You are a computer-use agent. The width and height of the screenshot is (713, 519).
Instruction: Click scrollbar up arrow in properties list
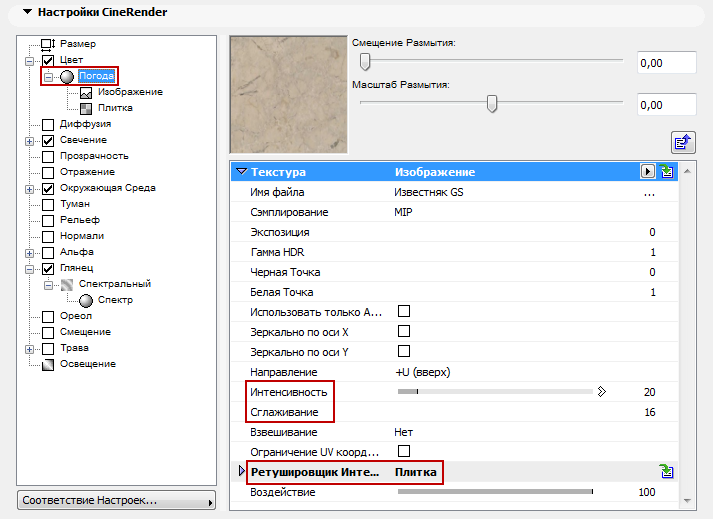pyautogui.click(x=687, y=171)
